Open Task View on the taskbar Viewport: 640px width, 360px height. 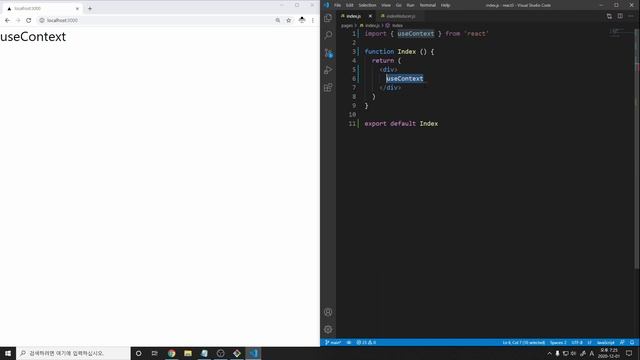[155, 353]
